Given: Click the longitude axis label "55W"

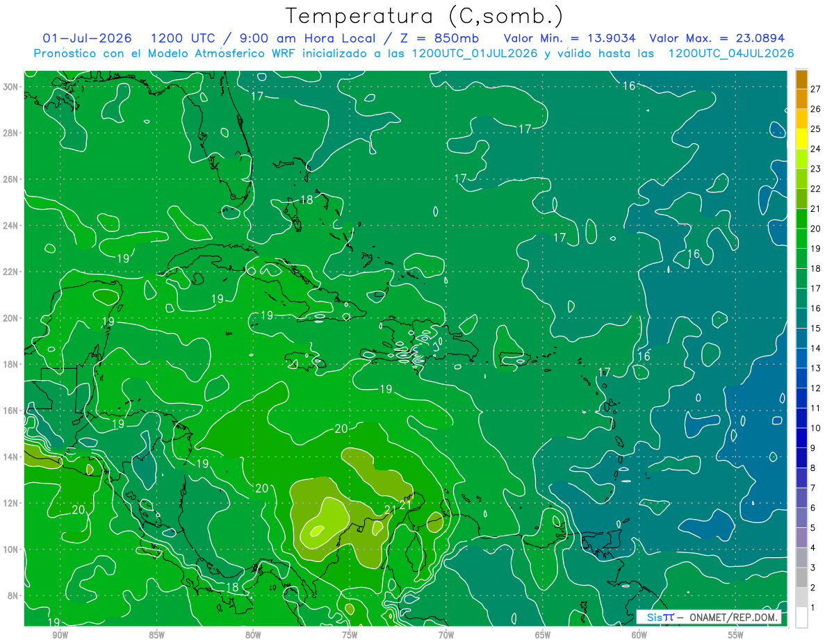Looking at the screenshot, I should [736, 635].
